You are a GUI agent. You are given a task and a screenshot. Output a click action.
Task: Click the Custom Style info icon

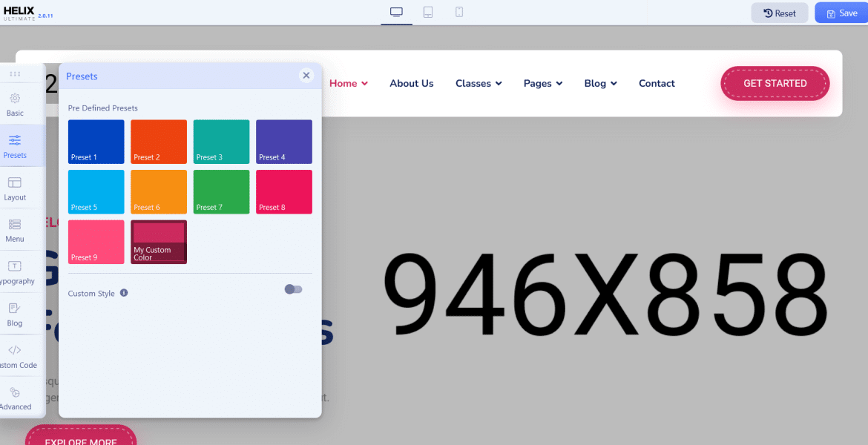click(123, 292)
